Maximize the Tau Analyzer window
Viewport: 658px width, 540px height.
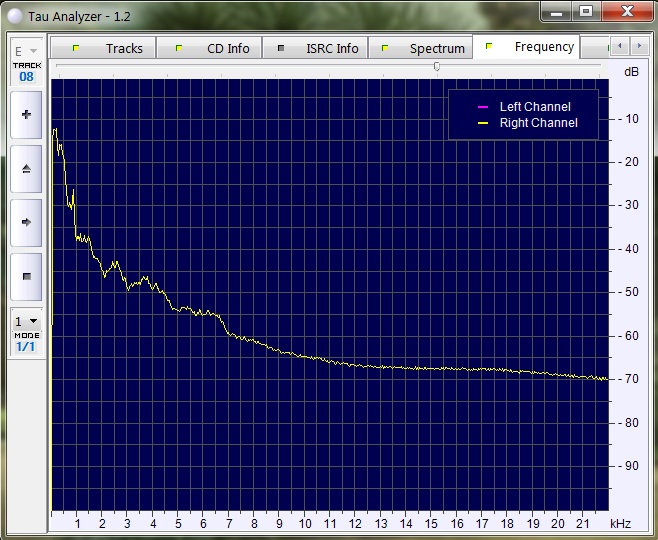585,11
